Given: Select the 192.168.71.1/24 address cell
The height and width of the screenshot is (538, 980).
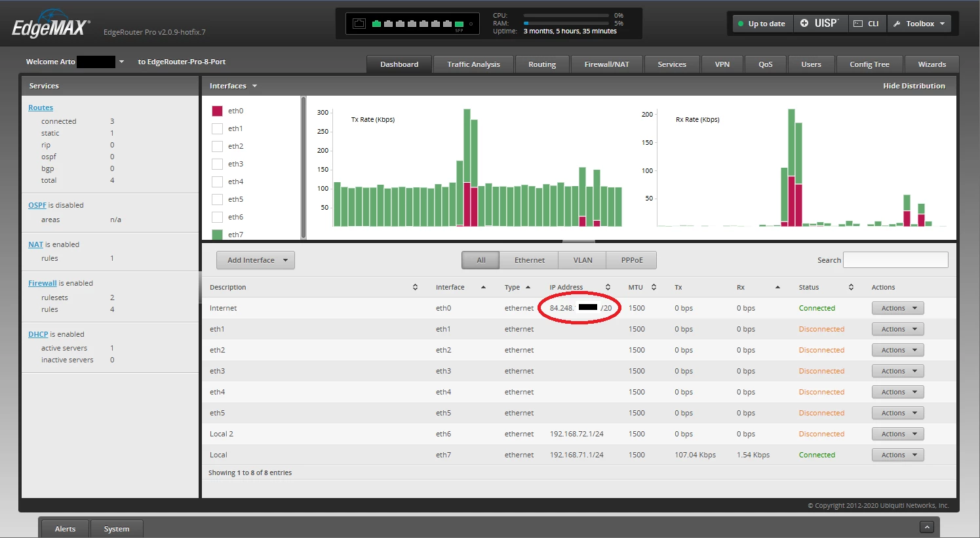Looking at the screenshot, I should (x=576, y=455).
